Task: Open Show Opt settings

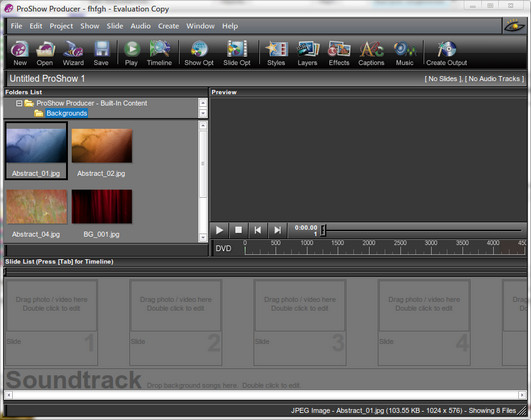Action: coord(199,53)
